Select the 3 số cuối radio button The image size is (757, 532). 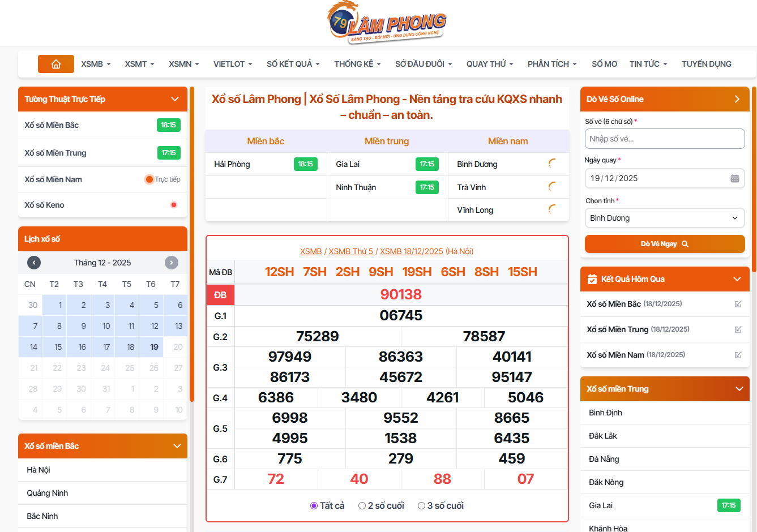point(421,505)
